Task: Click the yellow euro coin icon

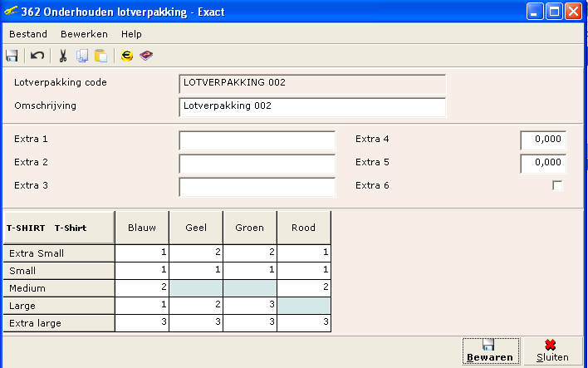Action: coord(127,56)
